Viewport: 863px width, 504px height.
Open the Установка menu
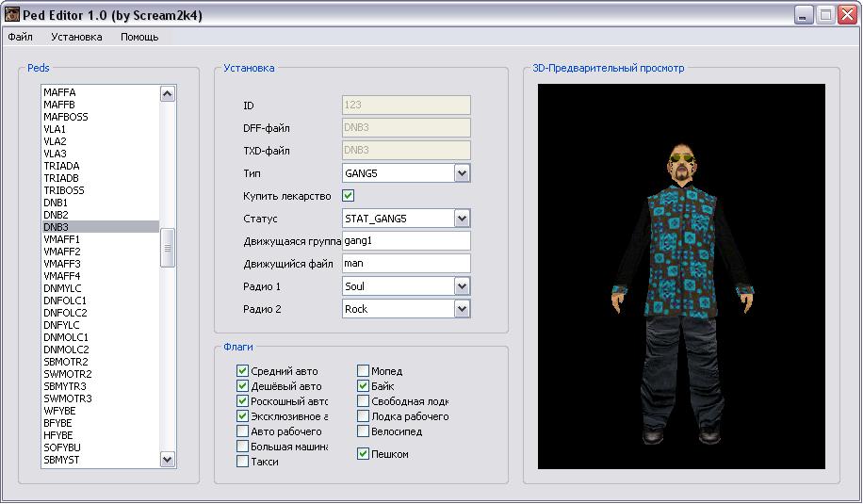click(76, 37)
